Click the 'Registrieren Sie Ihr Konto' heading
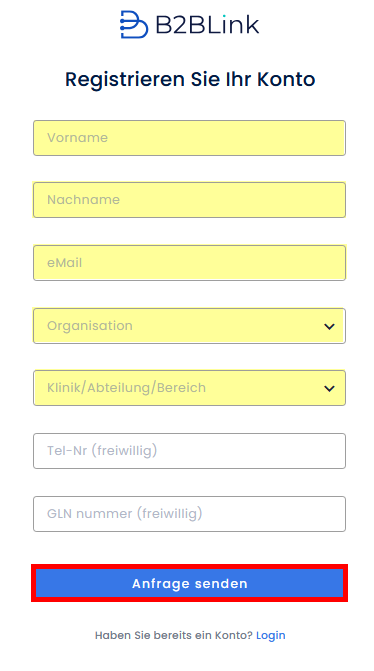374x671 pixels. 190,80
